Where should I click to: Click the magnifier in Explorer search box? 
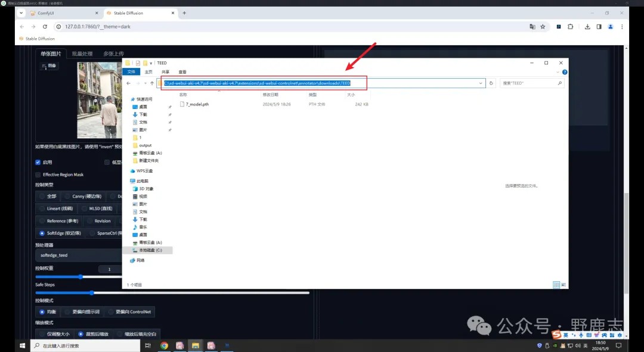[x=559, y=83]
